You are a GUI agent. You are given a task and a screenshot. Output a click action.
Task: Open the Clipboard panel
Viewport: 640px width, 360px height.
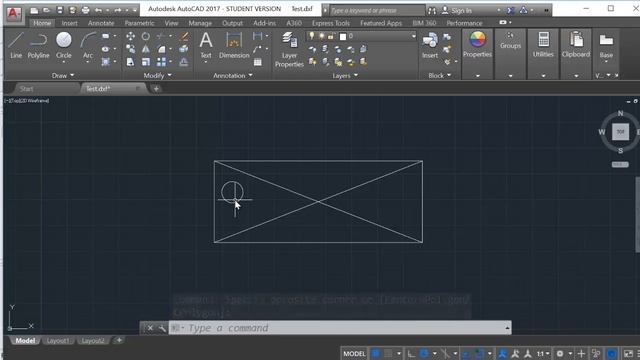tap(576, 44)
